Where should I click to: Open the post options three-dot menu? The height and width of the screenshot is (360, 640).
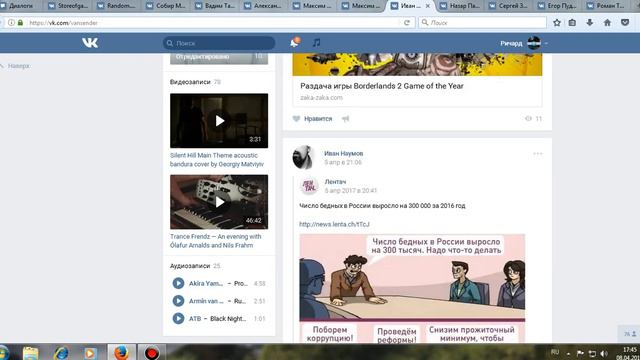point(538,153)
